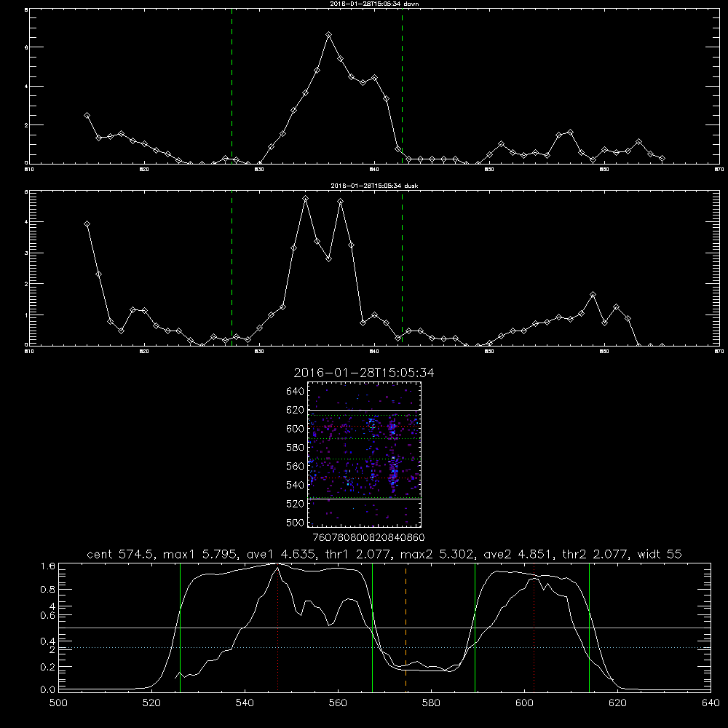This screenshot has height=728, width=728.
Task: Click the 820 x-axis label under dawn plot
Action: coord(144,170)
